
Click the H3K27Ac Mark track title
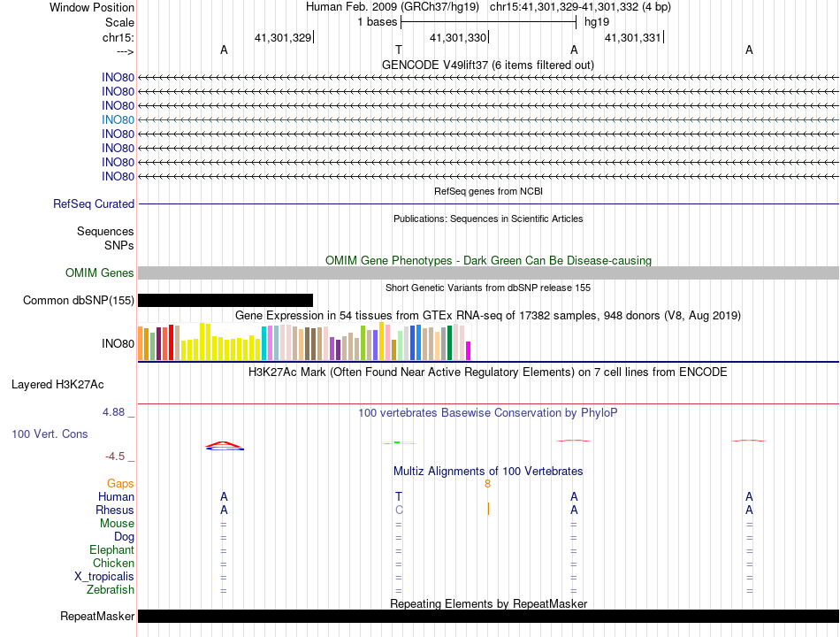click(x=487, y=372)
